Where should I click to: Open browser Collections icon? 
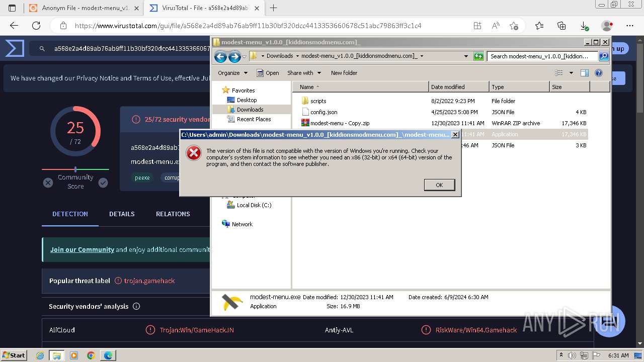(x=561, y=26)
